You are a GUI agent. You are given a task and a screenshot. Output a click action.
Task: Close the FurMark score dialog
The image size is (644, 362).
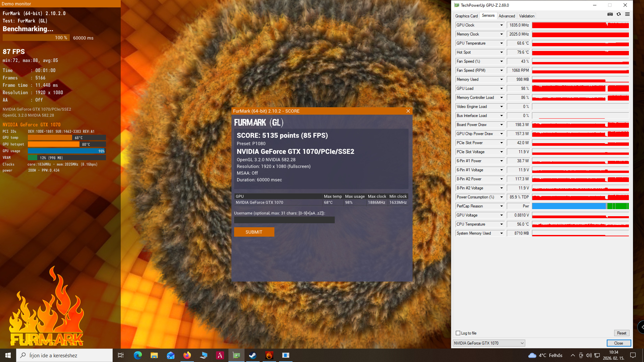pyautogui.click(x=408, y=111)
